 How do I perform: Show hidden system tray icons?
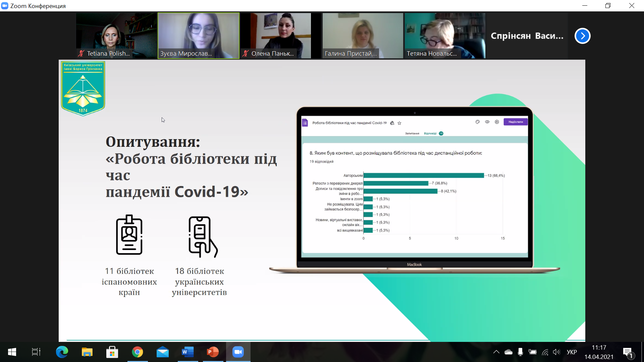point(496,352)
